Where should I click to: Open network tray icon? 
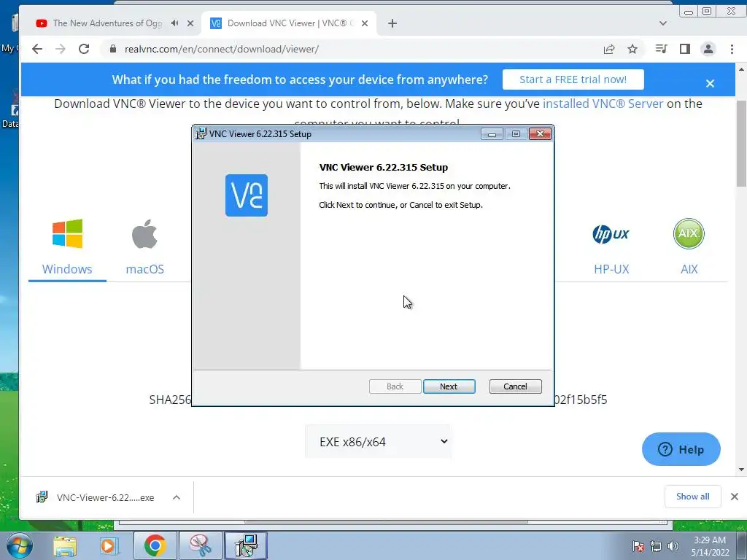tap(656, 546)
